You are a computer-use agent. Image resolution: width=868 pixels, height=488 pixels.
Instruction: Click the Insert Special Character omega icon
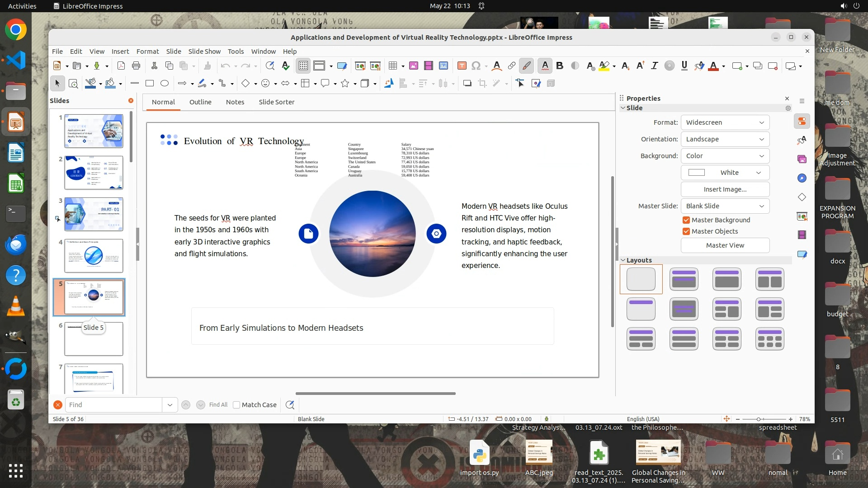(476, 66)
